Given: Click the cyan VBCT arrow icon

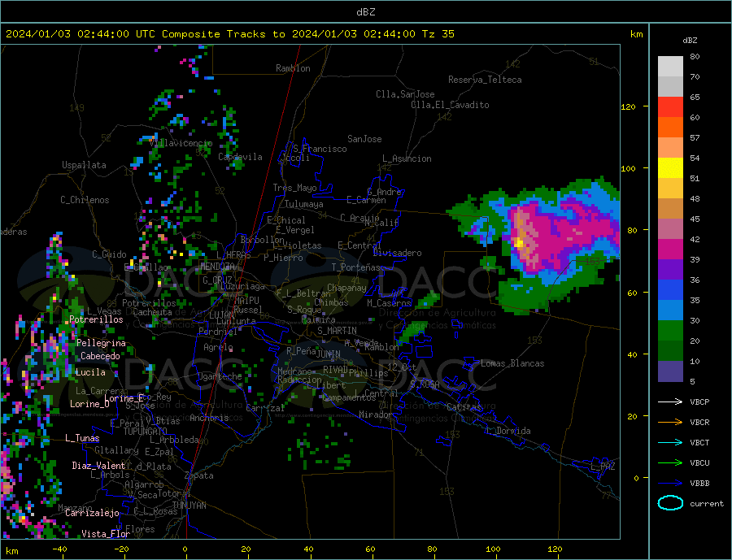Looking at the screenshot, I should [670, 442].
